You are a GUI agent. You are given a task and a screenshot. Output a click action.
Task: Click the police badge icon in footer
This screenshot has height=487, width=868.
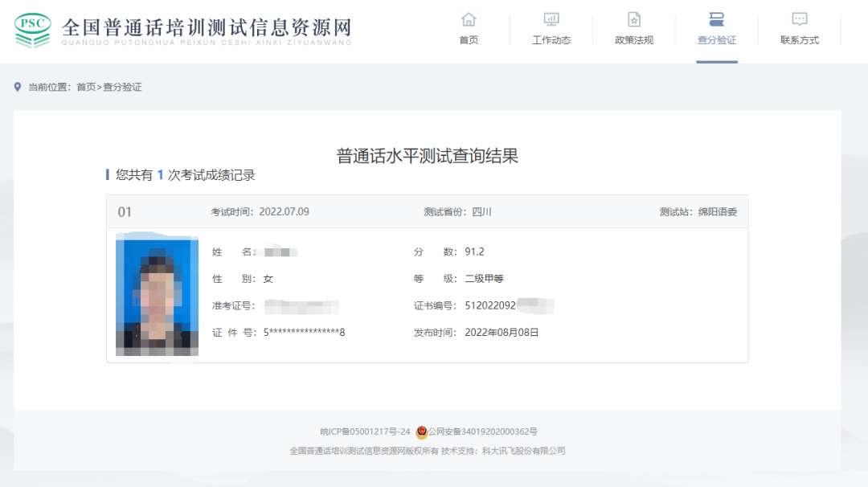[421, 432]
